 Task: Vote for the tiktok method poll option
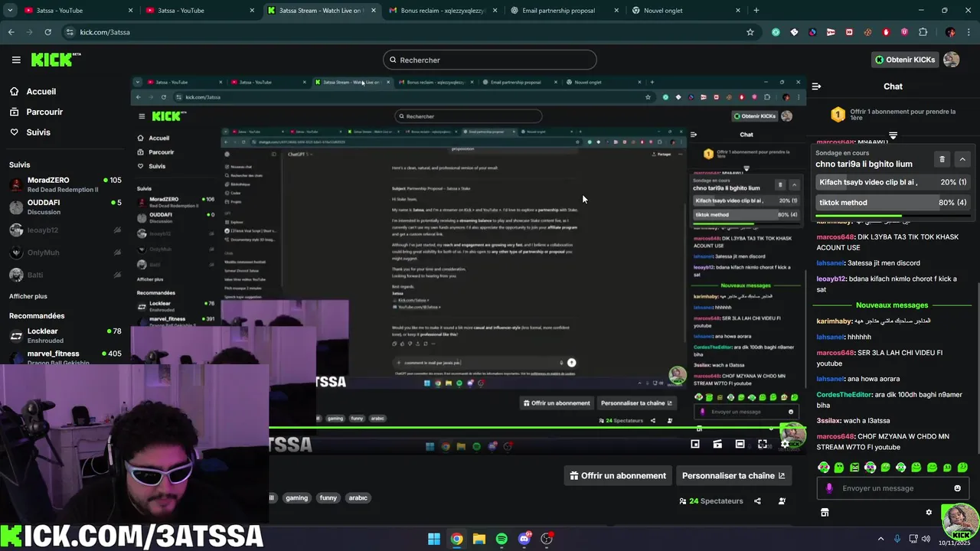point(893,203)
